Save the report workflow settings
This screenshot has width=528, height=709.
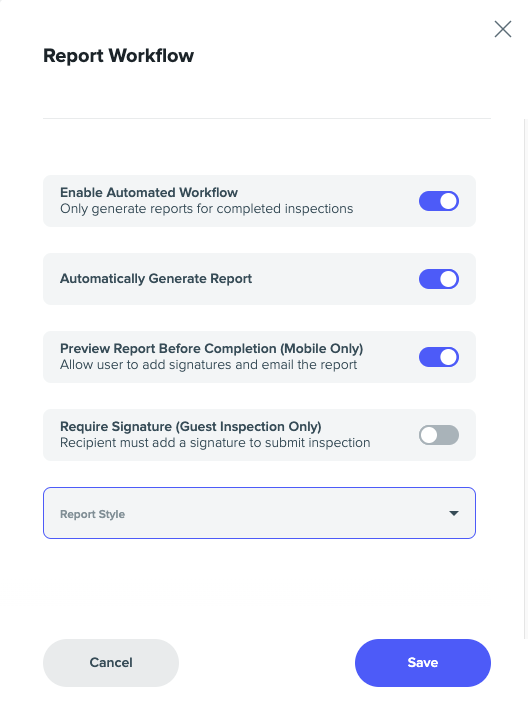click(423, 663)
